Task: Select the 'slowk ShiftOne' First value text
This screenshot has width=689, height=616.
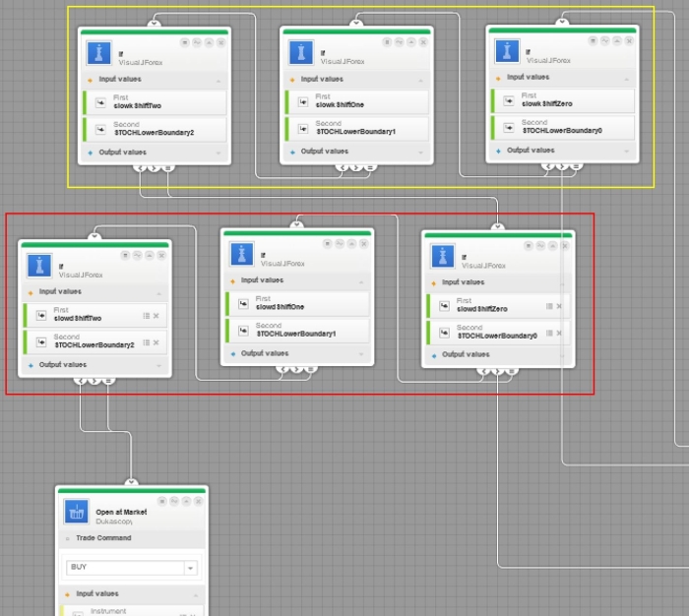Action: click(x=340, y=104)
